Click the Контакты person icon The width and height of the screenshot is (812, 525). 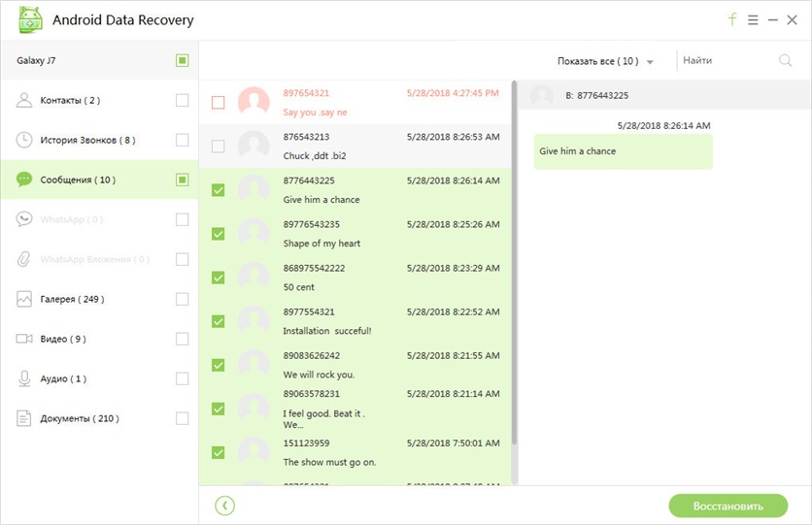coord(24,100)
